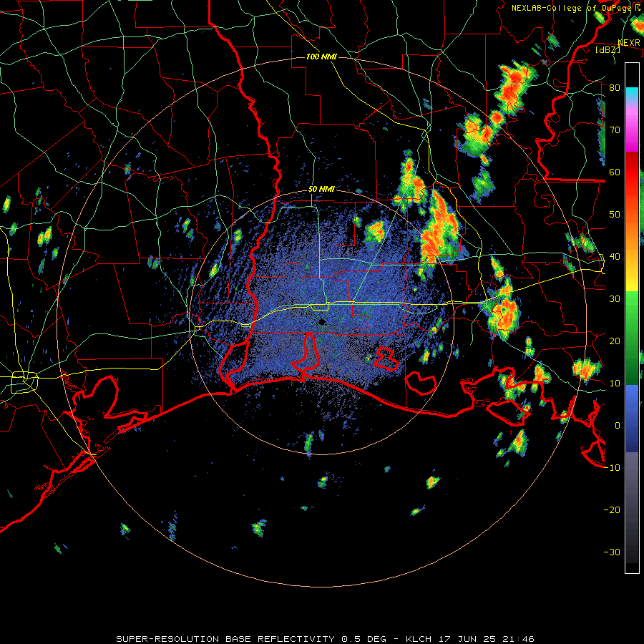
Task: Click the dBZ units label
Action: tap(608, 49)
